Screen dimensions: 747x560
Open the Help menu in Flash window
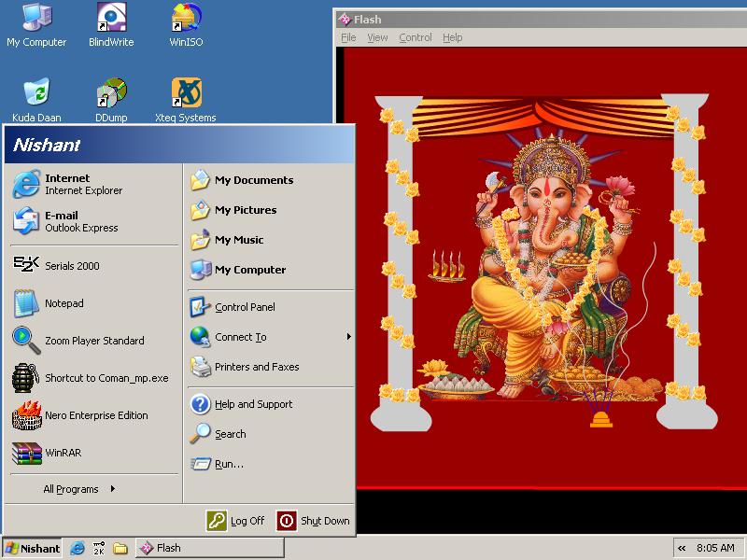453,37
